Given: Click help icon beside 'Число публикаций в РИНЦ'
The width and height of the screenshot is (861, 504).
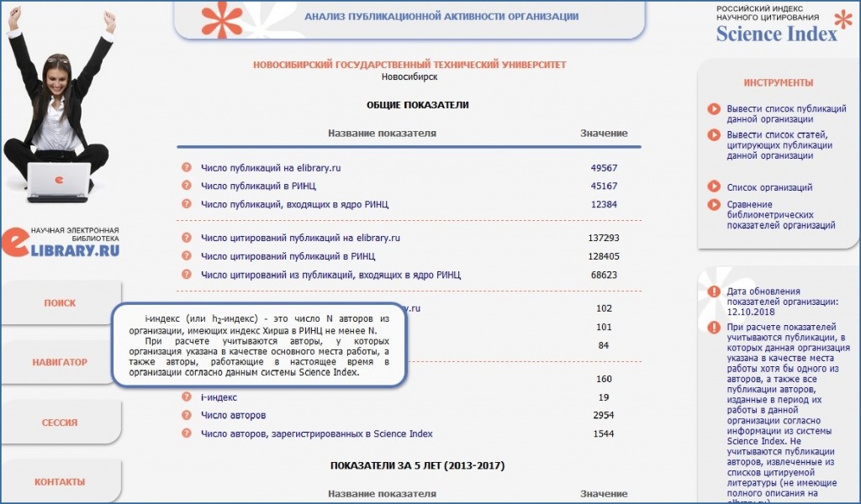Looking at the screenshot, I should [187, 186].
